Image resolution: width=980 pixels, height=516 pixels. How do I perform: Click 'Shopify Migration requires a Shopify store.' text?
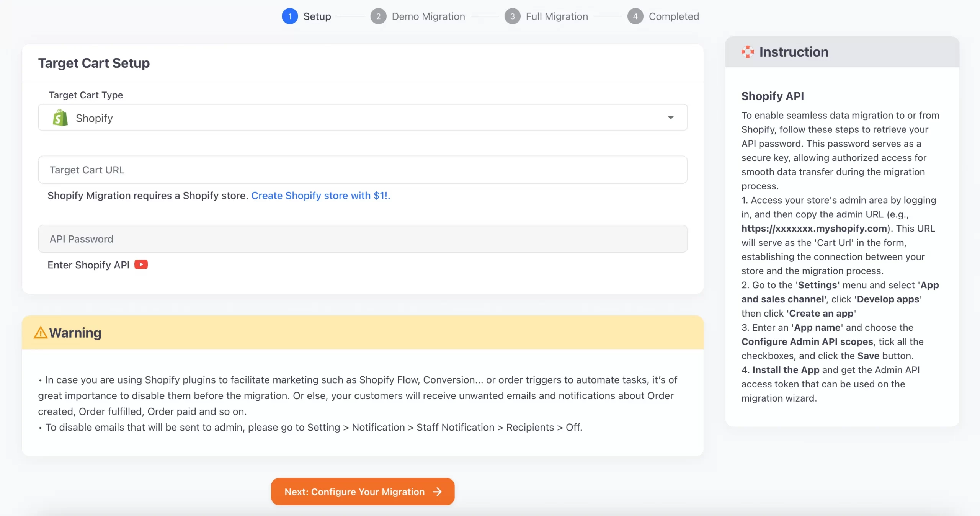coord(148,196)
